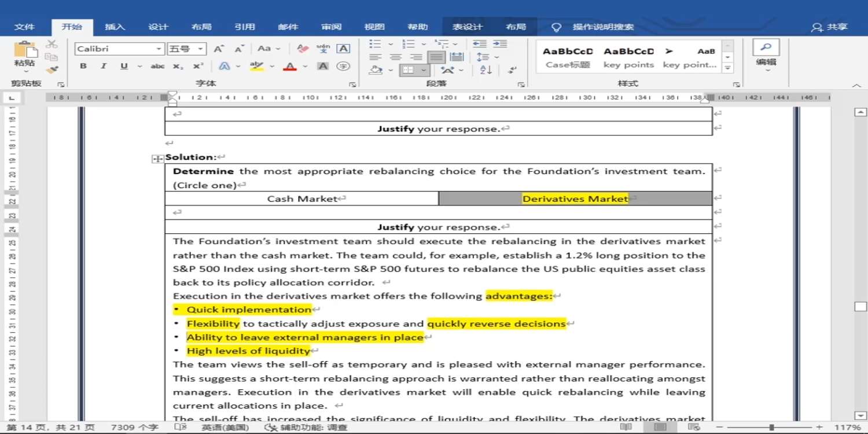The height and width of the screenshot is (434, 868).
Task: Open the Calibri font name dropdown
Action: [x=159, y=49]
